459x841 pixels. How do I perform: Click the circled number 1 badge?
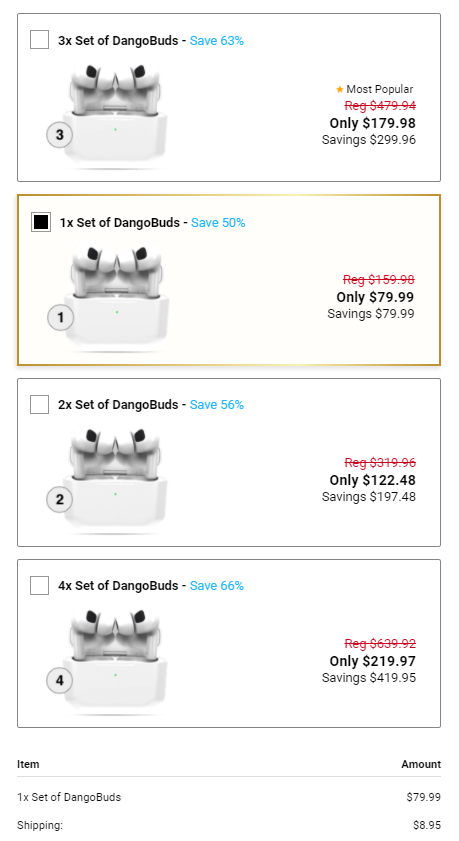click(x=61, y=318)
